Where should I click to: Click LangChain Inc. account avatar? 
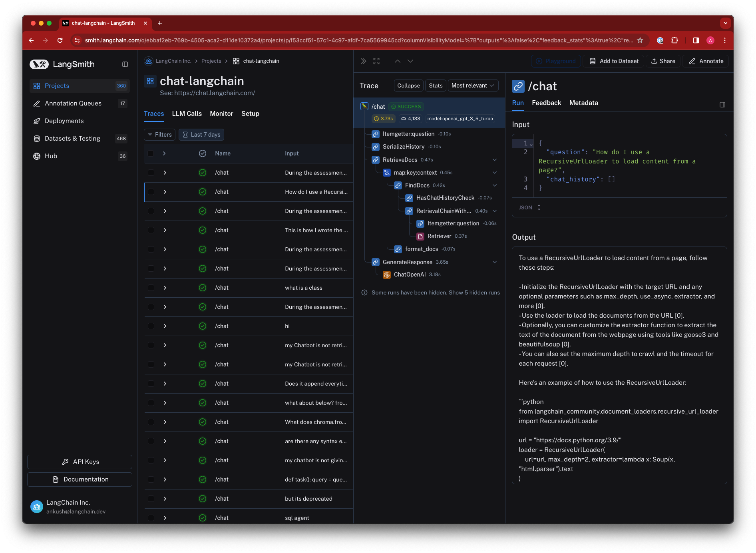pos(37,507)
